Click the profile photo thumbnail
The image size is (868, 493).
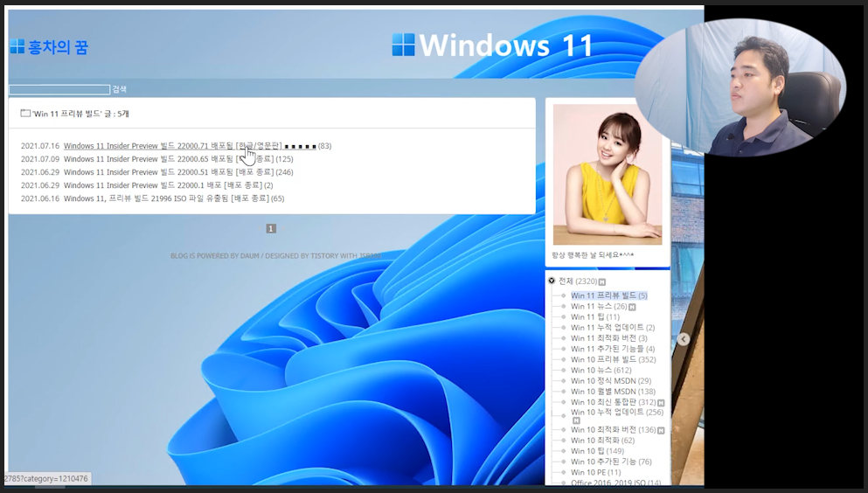608,174
